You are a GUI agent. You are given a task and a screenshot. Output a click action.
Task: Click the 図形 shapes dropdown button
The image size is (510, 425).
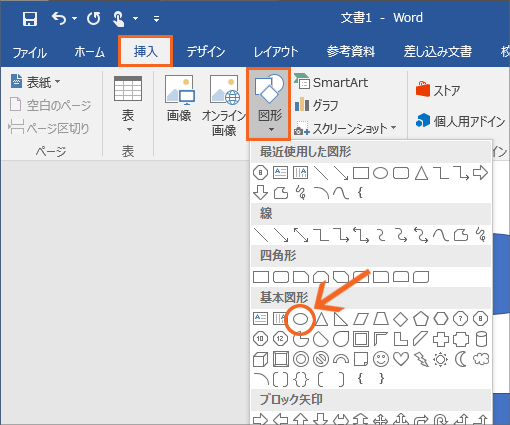tap(269, 104)
